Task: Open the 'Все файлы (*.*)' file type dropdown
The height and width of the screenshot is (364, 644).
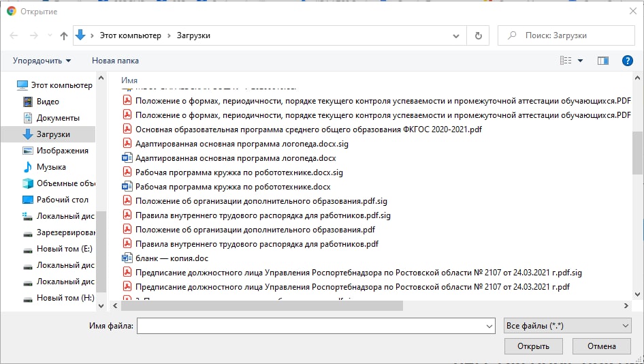Action: 567,326
